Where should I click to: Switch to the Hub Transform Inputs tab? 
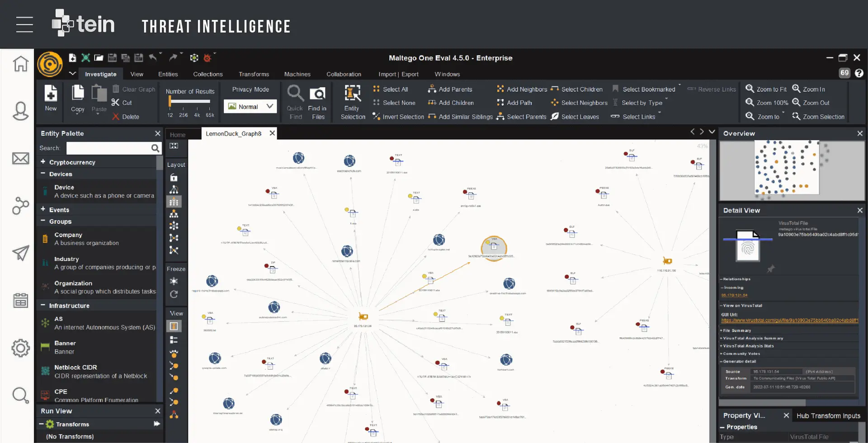tap(828, 416)
